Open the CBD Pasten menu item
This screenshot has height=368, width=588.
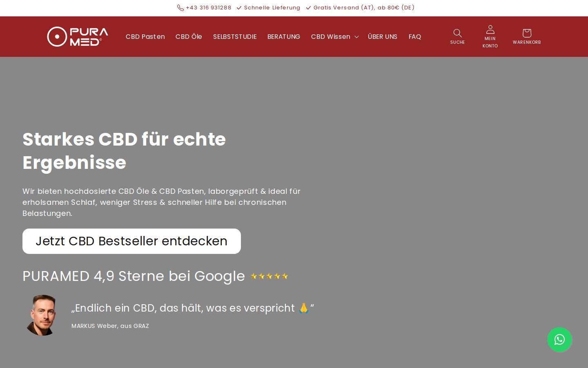coord(145,37)
